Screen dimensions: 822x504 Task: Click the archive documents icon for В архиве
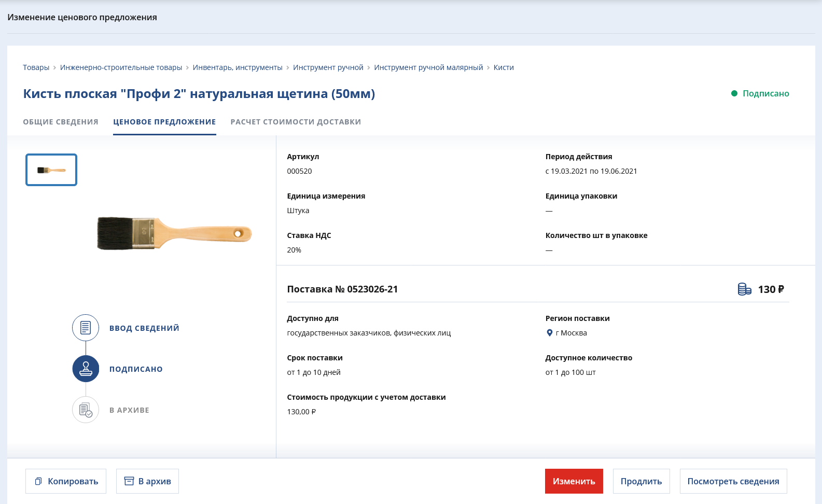[86, 410]
